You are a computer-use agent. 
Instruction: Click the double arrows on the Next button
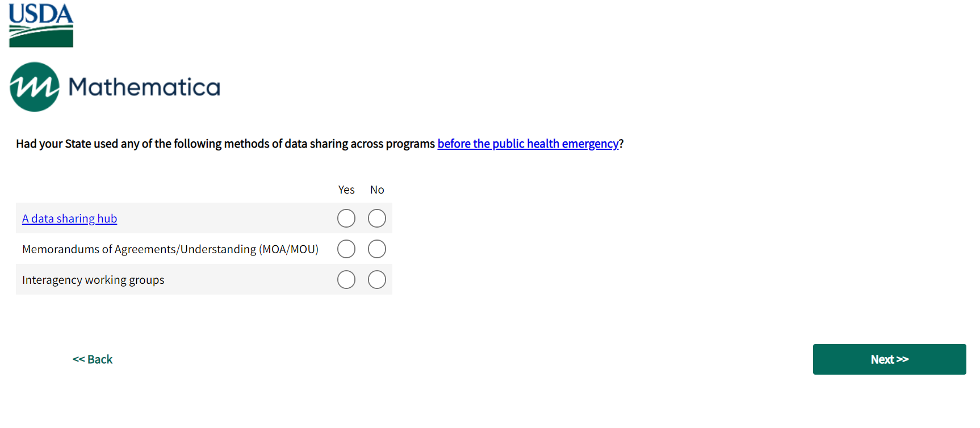[902, 359]
